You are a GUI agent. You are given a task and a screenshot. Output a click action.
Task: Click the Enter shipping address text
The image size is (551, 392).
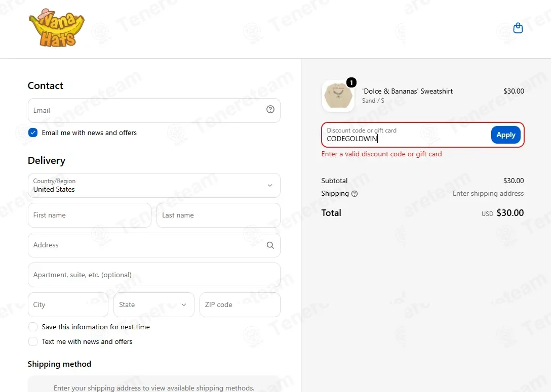pos(488,193)
